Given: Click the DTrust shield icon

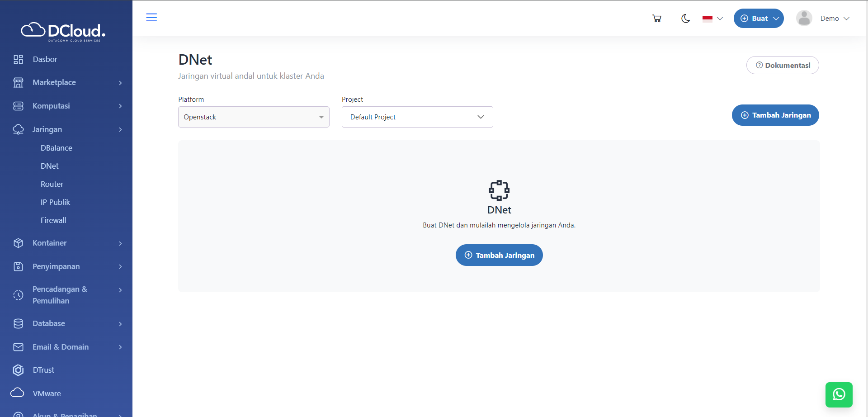Looking at the screenshot, I should click(18, 370).
